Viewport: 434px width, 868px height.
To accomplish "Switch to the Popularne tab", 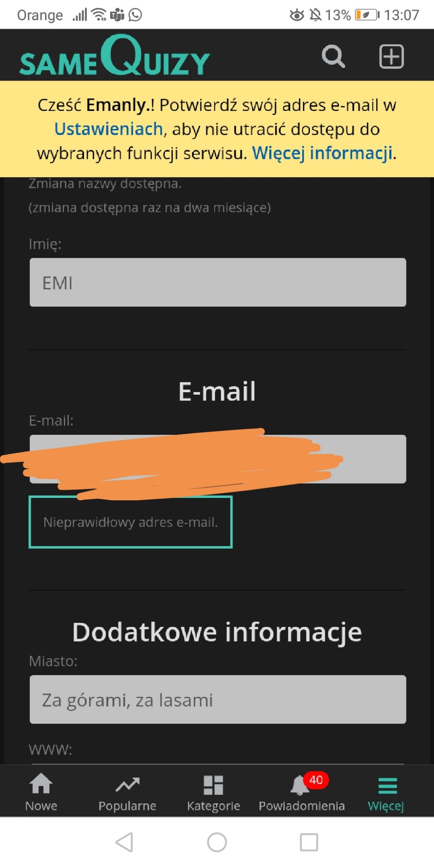I will click(x=127, y=792).
